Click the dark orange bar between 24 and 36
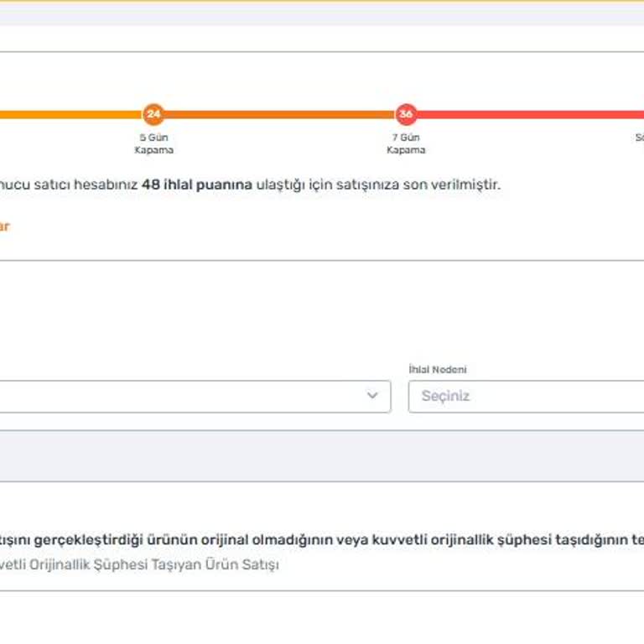The image size is (644, 644). tap(277, 115)
